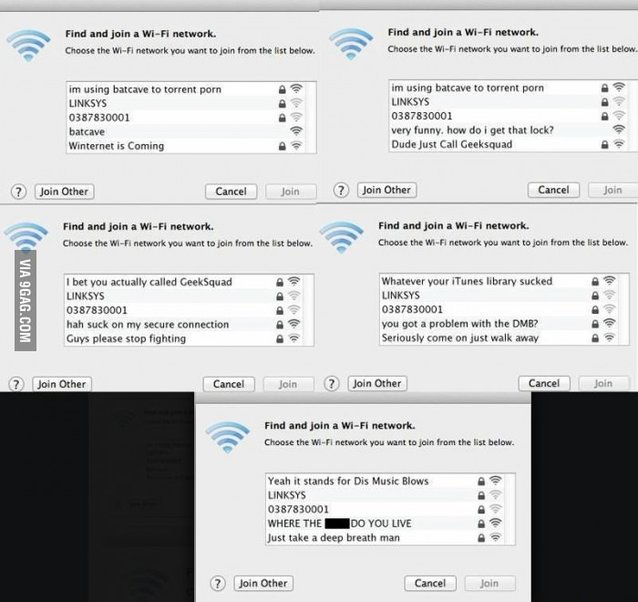Select 'you got a problem with the DMB?' network
The height and width of the screenshot is (602, 638).
tap(499, 323)
